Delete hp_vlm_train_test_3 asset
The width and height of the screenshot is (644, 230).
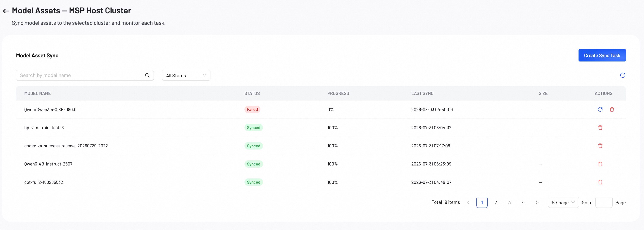600,128
